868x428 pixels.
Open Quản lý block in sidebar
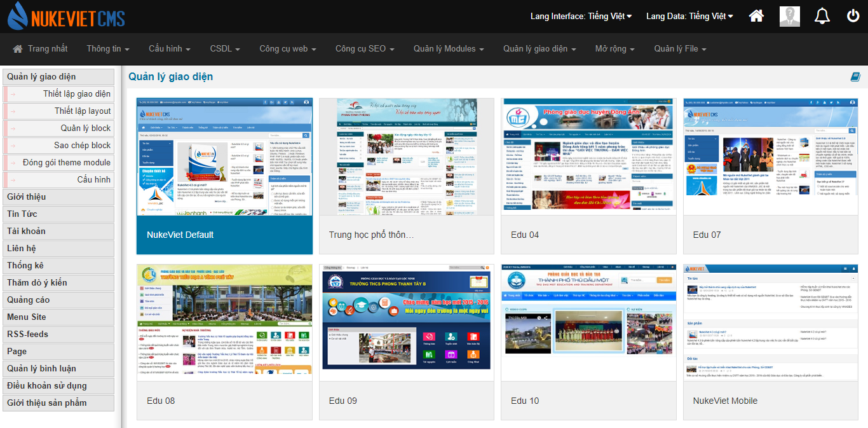[x=58, y=128]
